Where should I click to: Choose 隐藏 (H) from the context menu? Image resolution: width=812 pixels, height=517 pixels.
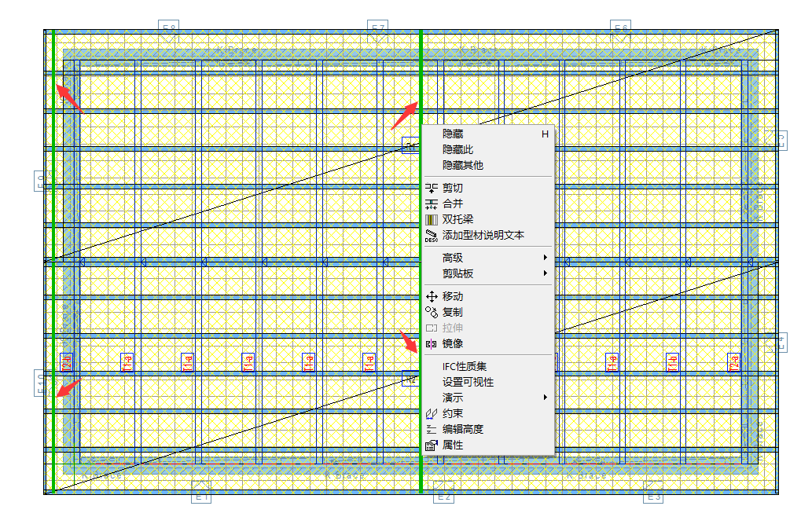489,134
